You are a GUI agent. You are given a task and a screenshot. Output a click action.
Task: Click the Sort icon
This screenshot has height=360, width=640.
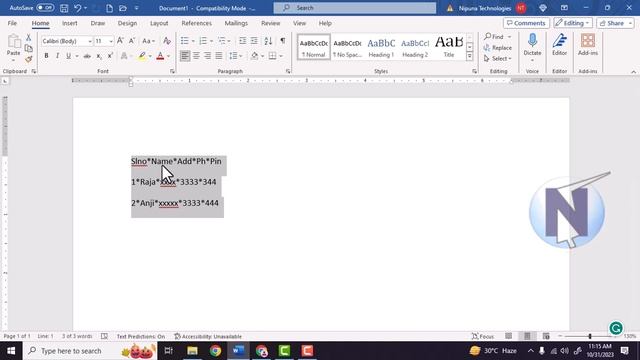click(x=268, y=41)
